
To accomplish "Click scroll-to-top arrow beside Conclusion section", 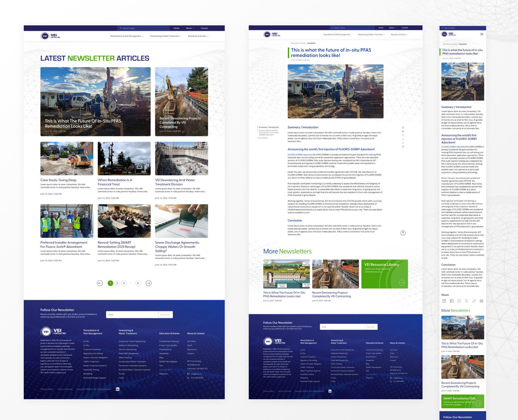I will tap(403, 233).
